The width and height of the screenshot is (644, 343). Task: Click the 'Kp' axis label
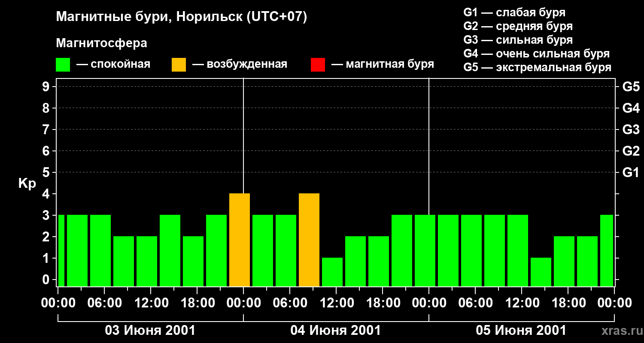[x=27, y=184]
